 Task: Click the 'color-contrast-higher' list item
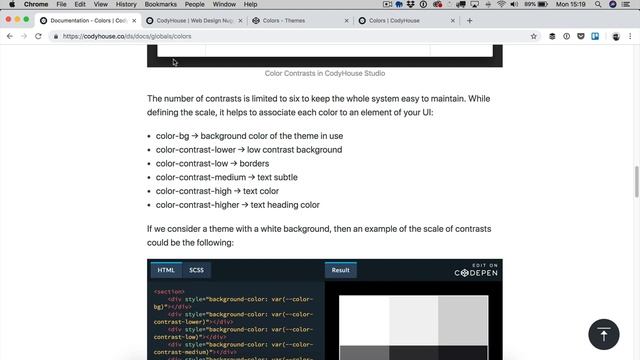pyautogui.click(x=238, y=205)
